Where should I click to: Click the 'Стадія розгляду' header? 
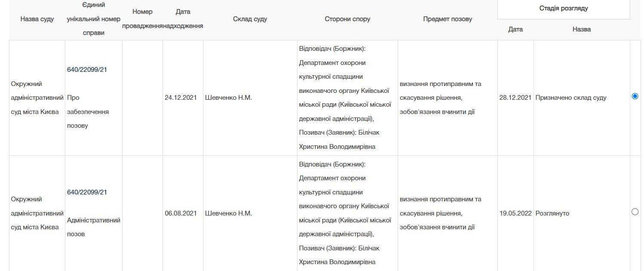[x=563, y=8]
